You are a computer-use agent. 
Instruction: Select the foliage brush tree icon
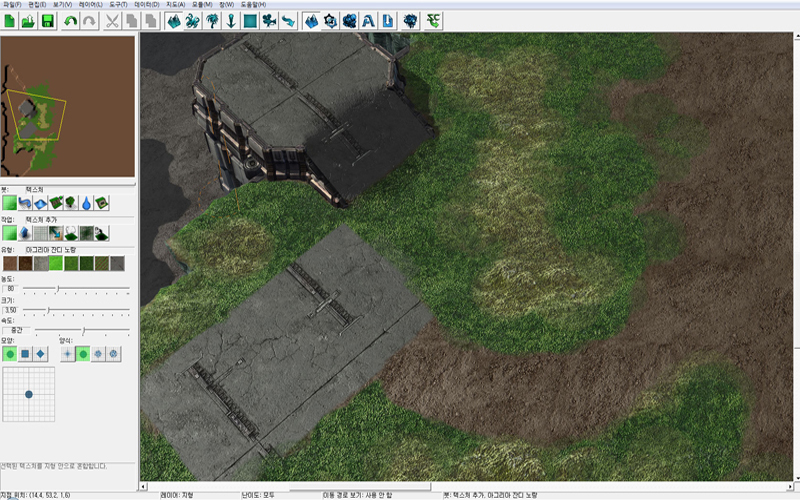click(71, 203)
